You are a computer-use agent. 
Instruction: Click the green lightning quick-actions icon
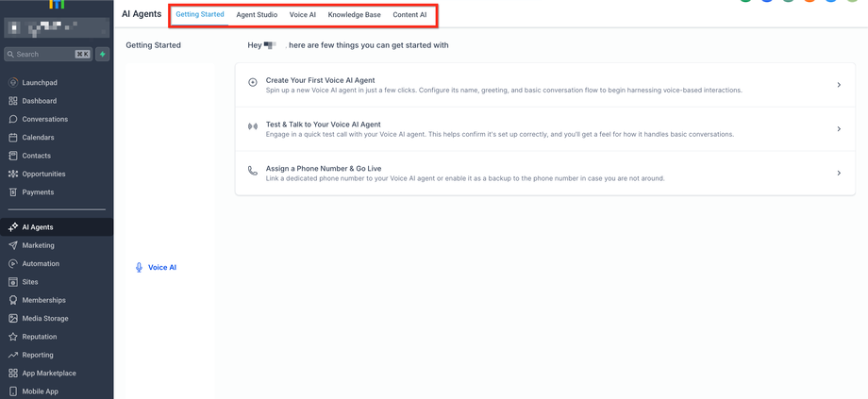coord(102,54)
